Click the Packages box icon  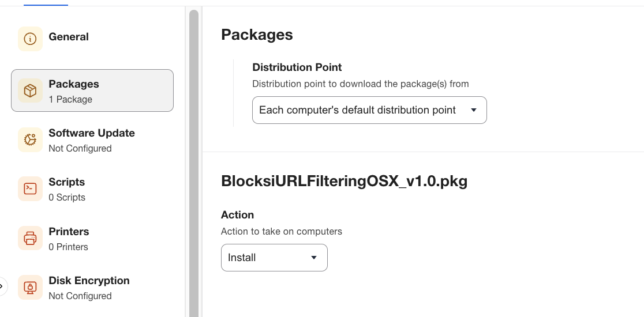point(30,90)
